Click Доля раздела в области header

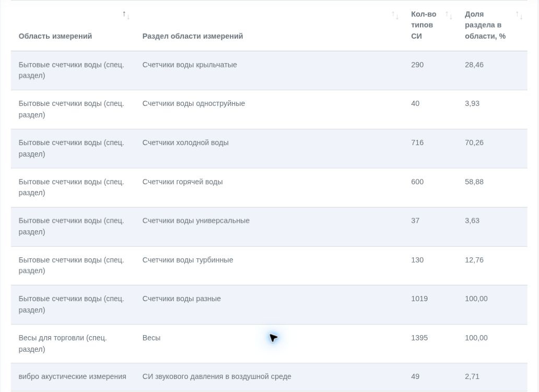pos(485,25)
